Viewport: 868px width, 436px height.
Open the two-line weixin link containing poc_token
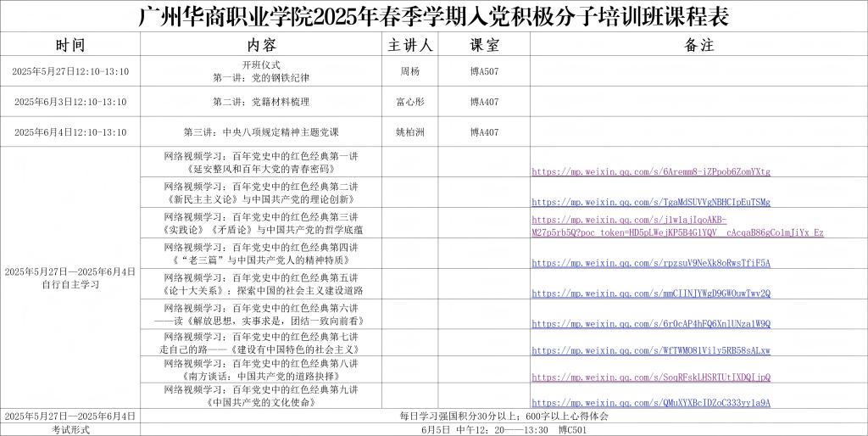coord(676,226)
